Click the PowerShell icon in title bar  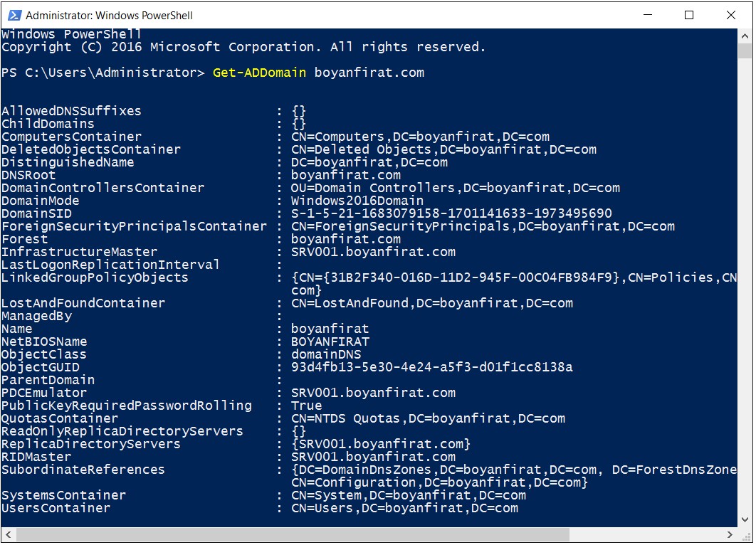click(x=14, y=16)
